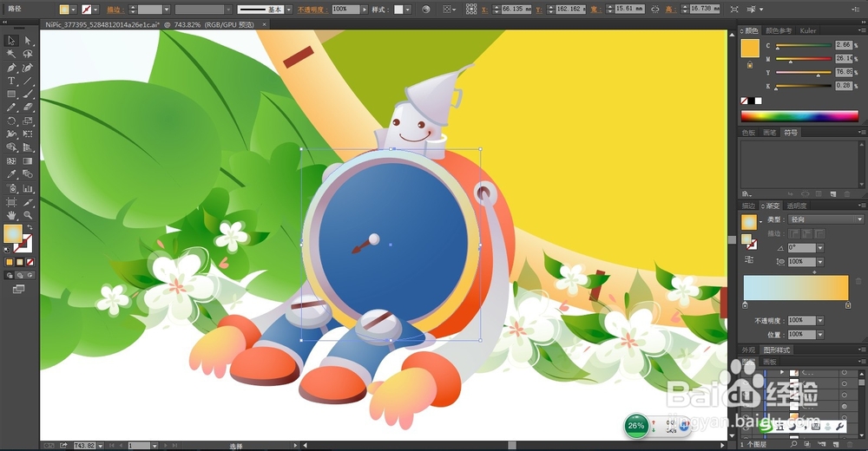Screen dimensions: 868x451
Task: Select the Type tool
Action: [11, 81]
